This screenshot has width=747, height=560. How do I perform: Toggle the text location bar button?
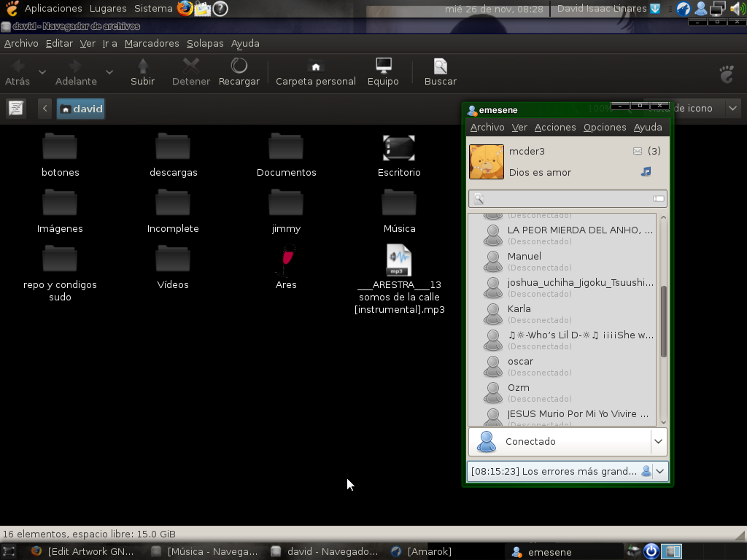click(16, 109)
